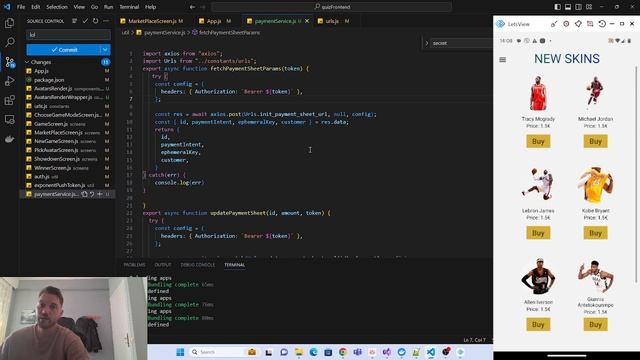Screen dimensions: 640x360
Task: Switch to urls.js editor tab
Action: [333, 21]
